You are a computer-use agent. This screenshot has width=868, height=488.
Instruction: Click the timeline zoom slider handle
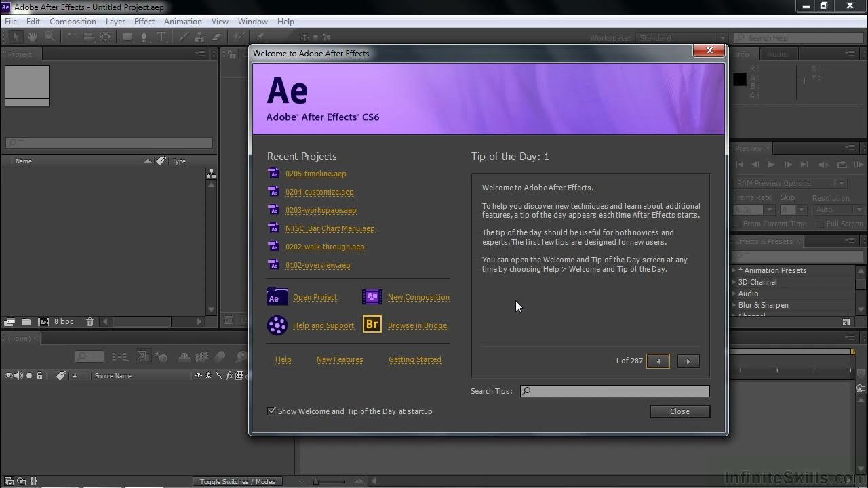pos(316,482)
